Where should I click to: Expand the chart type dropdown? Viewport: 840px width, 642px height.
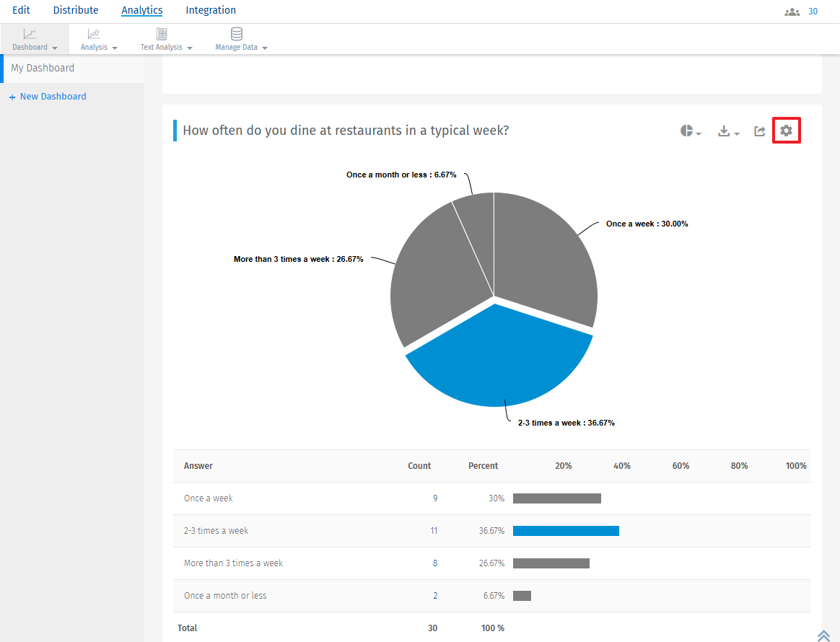coord(697,133)
